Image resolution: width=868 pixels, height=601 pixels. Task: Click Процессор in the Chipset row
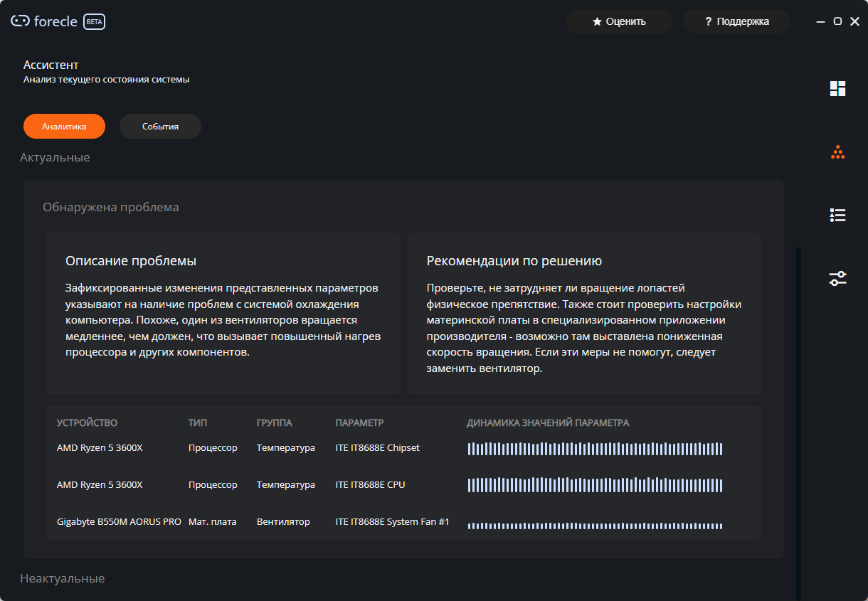tap(213, 448)
